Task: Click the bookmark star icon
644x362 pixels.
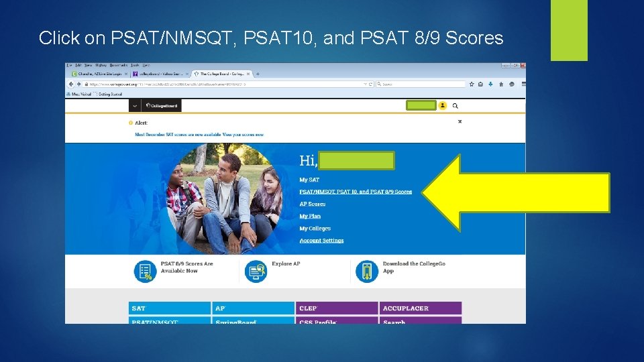Action: click(472, 84)
